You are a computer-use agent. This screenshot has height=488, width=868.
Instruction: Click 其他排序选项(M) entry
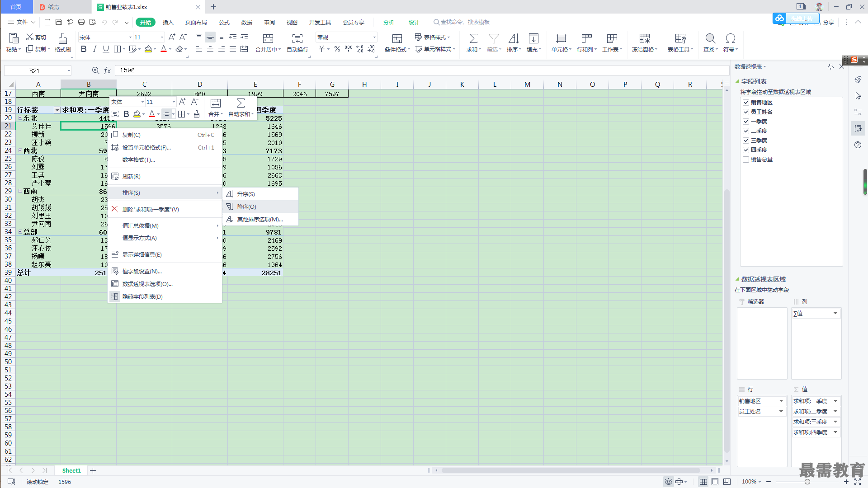click(x=260, y=220)
